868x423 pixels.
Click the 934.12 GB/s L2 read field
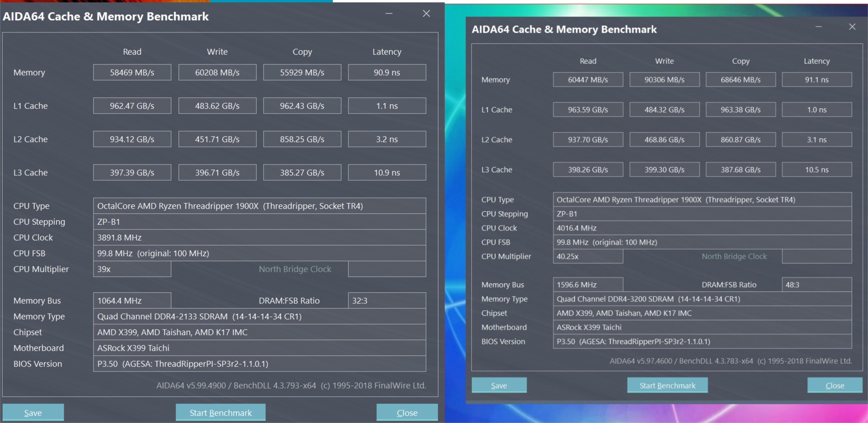click(x=132, y=139)
